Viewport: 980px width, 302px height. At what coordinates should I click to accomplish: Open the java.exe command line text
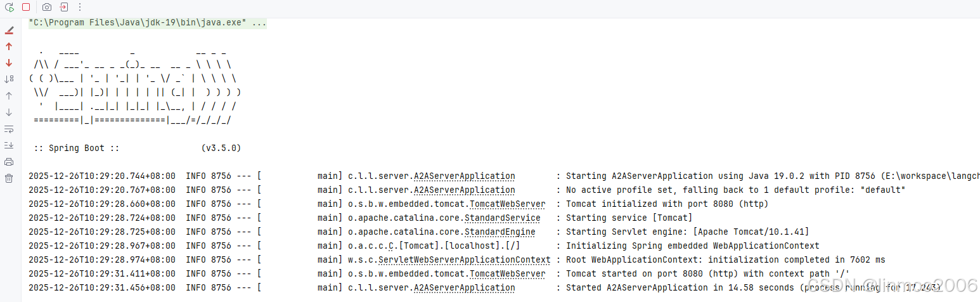148,23
